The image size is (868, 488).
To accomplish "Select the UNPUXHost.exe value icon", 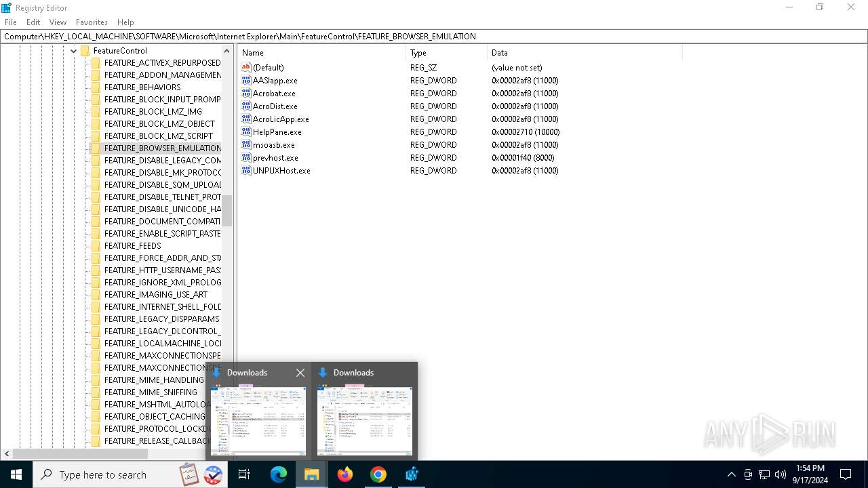I will 246,170.
